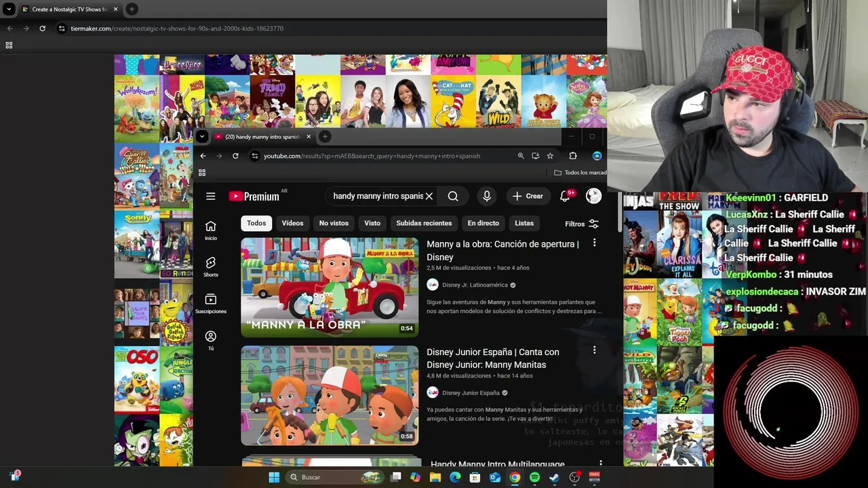The height and width of the screenshot is (488, 868).
Task: Open Steam from the taskbar
Action: coord(554,477)
